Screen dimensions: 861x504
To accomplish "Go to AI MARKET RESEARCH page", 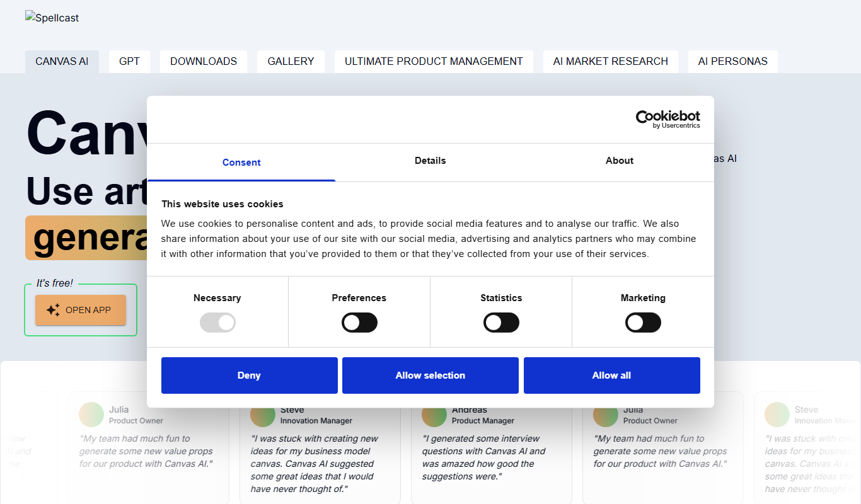I will pos(611,62).
